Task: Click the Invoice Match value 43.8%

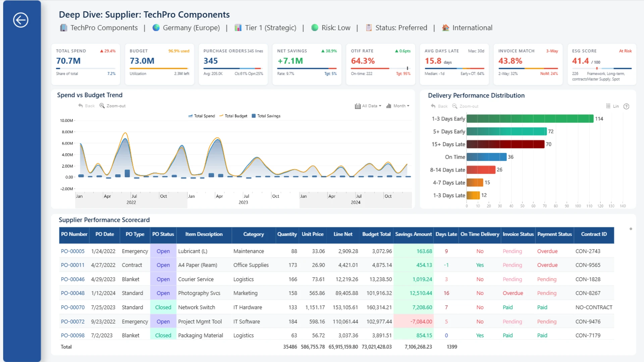Action: [x=510, y=61]
